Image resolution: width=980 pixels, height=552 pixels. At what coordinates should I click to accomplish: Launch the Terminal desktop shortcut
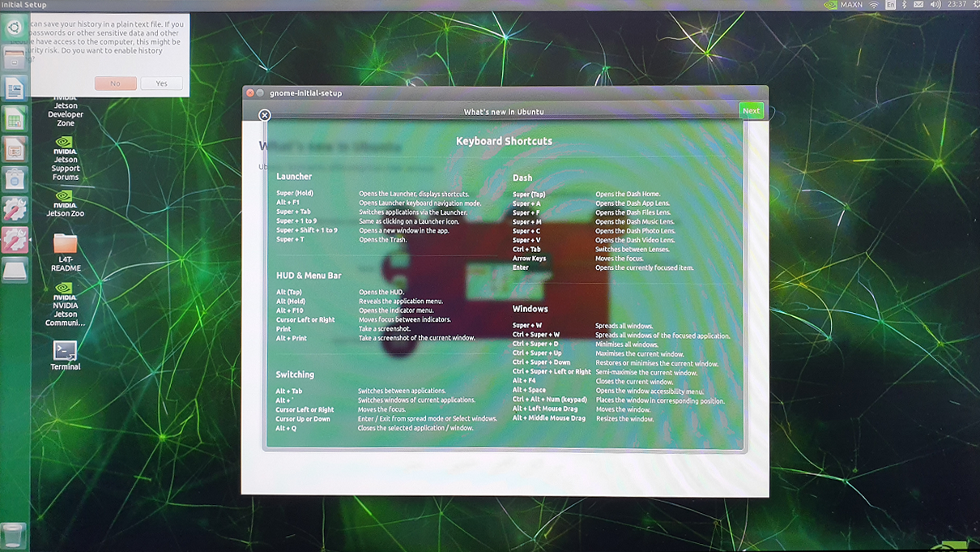66,355
